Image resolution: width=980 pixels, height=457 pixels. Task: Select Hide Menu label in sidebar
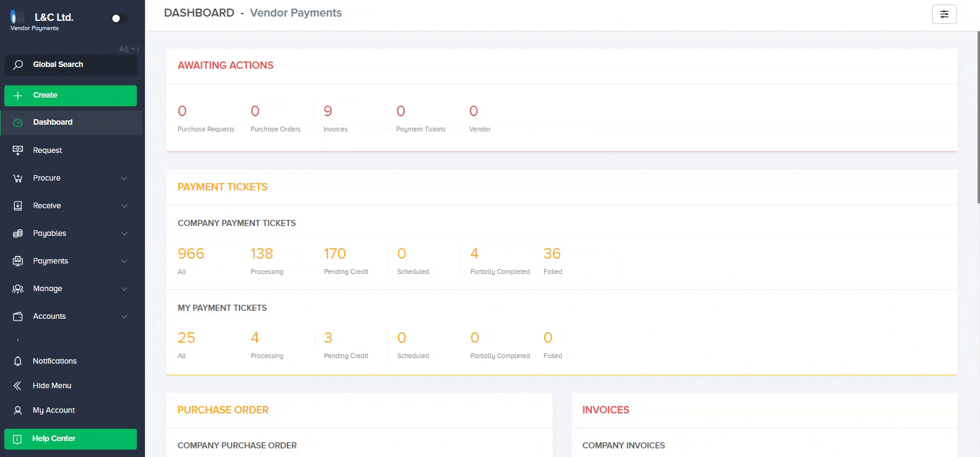pyautogui.click(x=52, y=386)
